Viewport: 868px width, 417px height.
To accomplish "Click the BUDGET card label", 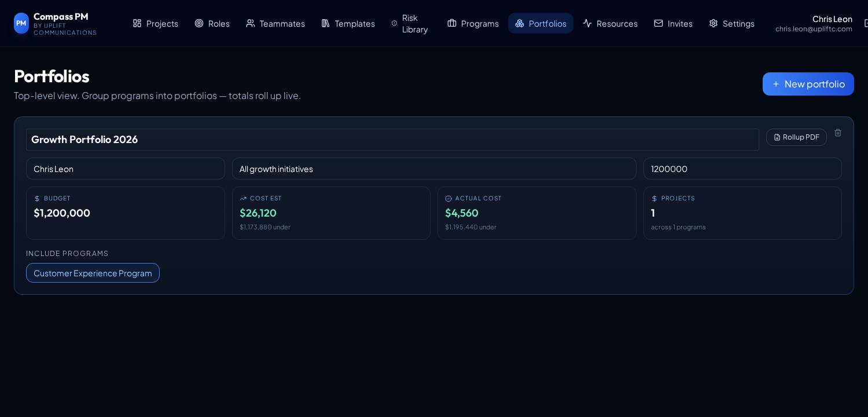I will point(57,198).
